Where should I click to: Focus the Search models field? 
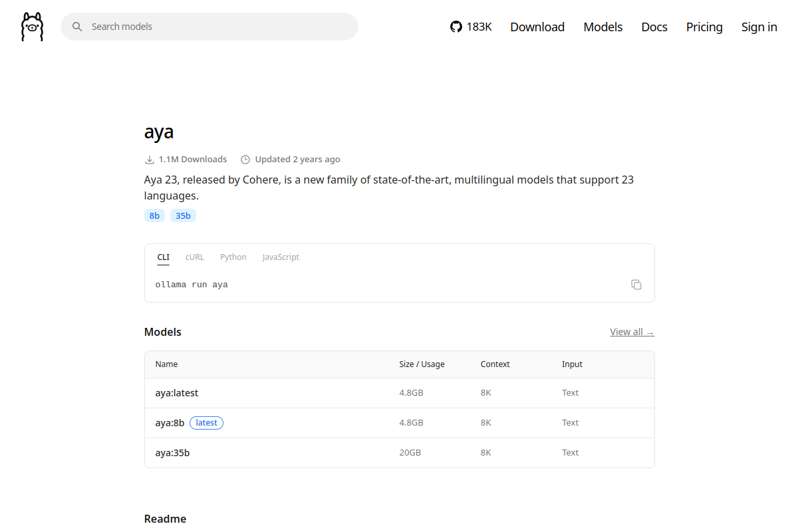click(209, 27)
